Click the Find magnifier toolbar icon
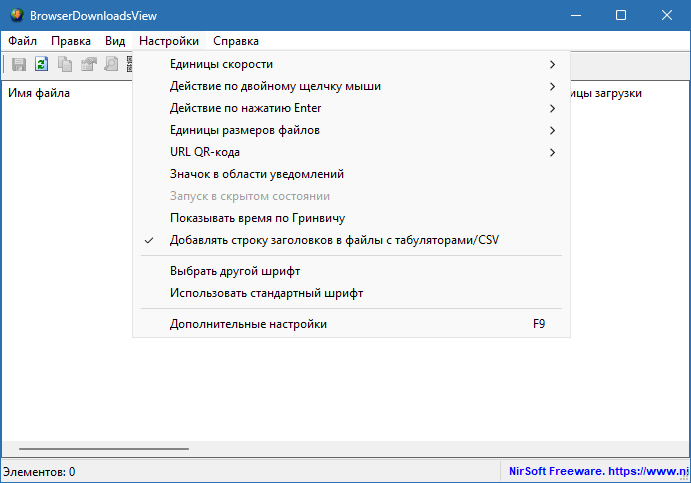Viewport: 691px width, 483px height. (111, 64)
